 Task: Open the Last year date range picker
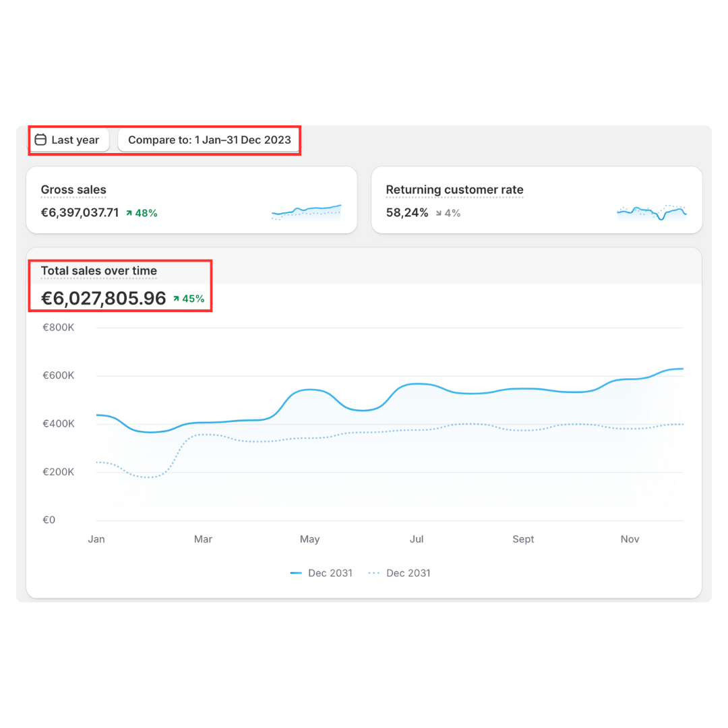(x=69, y=140)
